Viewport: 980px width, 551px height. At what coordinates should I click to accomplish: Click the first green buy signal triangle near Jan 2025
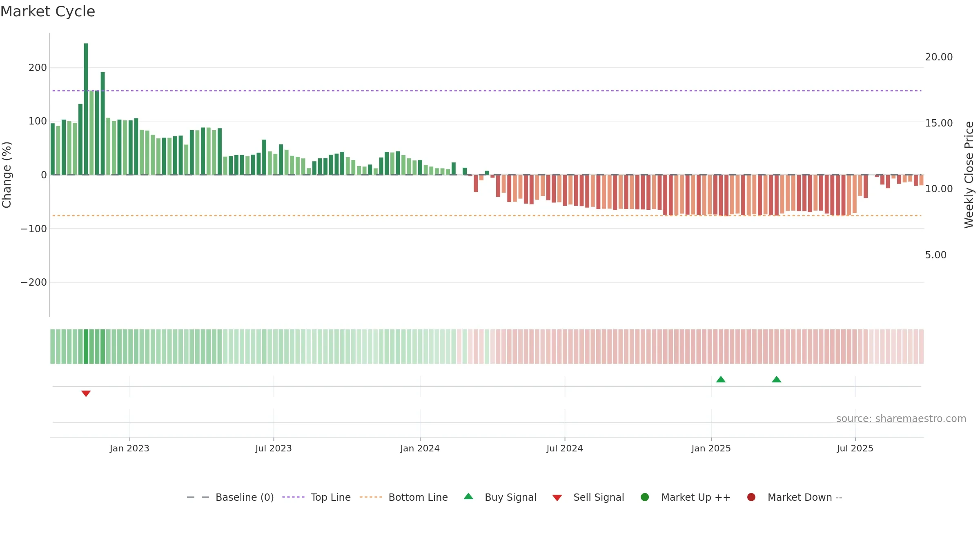(x=721, y=379)
